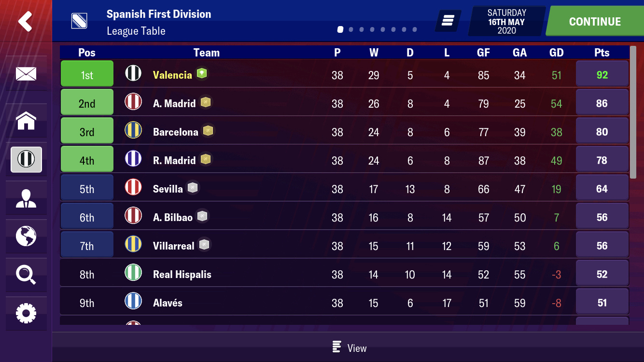Click the Sevilla club badge
This screenshot has width=644, height=362.
[133, 188]
